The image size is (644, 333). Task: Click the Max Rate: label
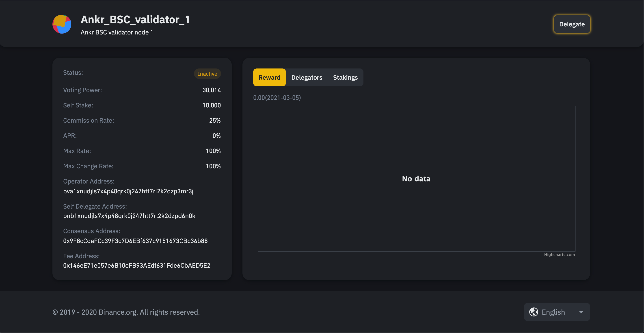pyautogui.click(x=77, y=151)
